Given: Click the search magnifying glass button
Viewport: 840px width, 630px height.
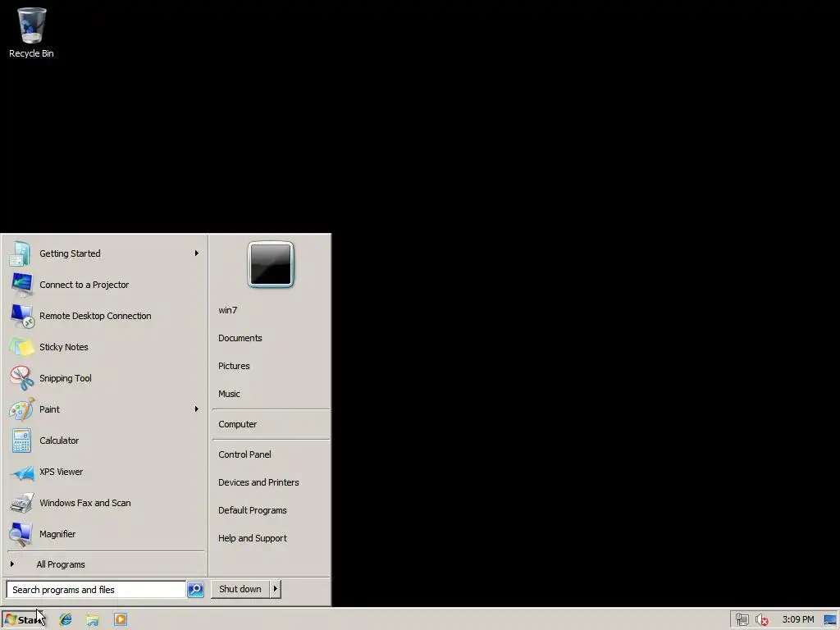Looking at the screenshot, I should [x=195, y=589].
